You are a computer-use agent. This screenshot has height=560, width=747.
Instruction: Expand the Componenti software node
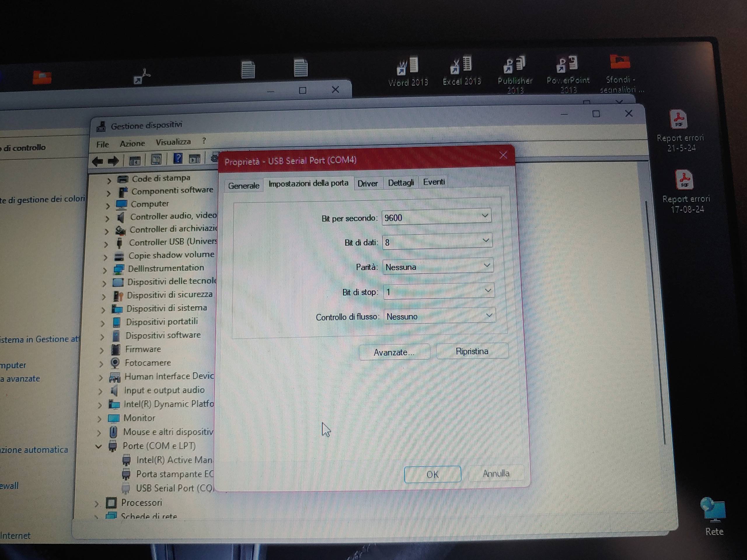tap(109, 193)
